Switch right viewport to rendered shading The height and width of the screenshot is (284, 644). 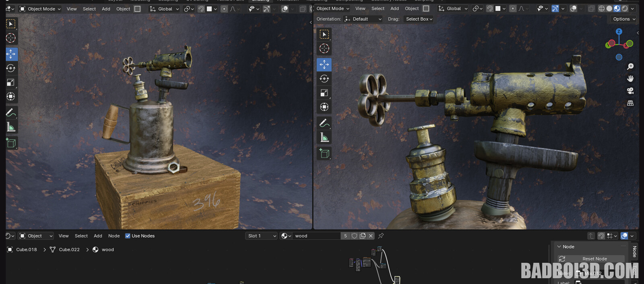pos(625,8)
